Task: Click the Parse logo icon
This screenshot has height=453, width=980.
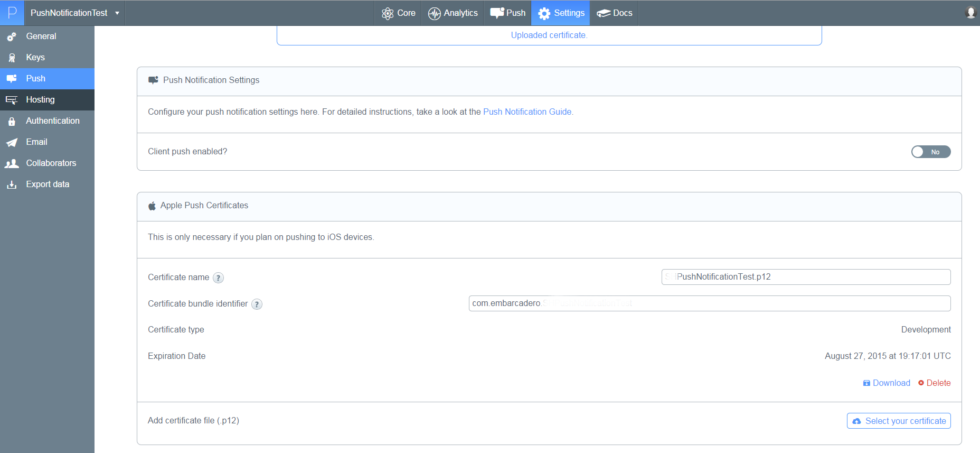Action: point(12,13)
